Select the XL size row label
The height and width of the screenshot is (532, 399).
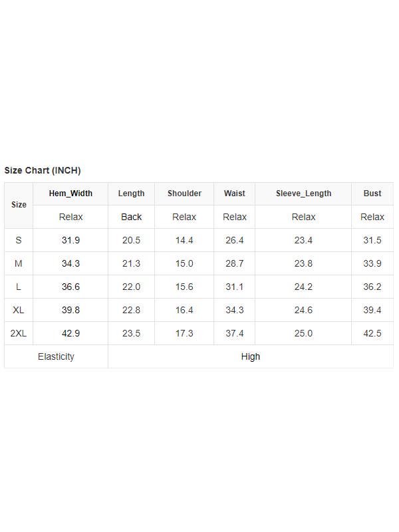point(19,310)
